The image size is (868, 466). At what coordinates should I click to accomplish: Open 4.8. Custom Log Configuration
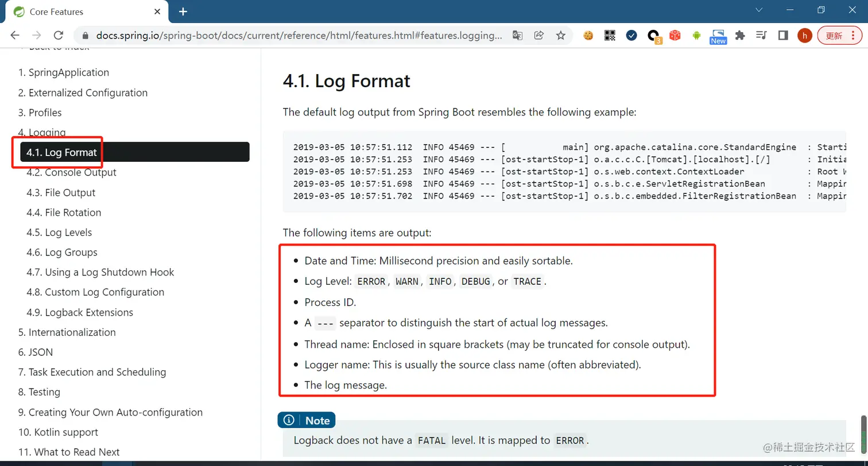tap(95, 292)
